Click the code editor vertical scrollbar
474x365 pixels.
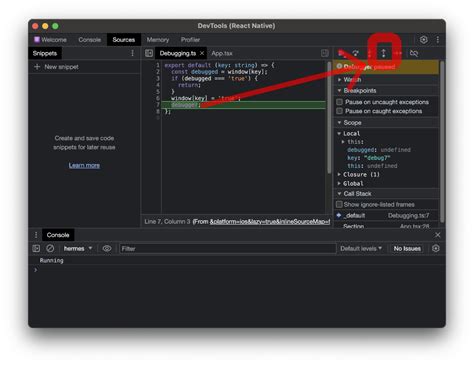tap(329, 118)
